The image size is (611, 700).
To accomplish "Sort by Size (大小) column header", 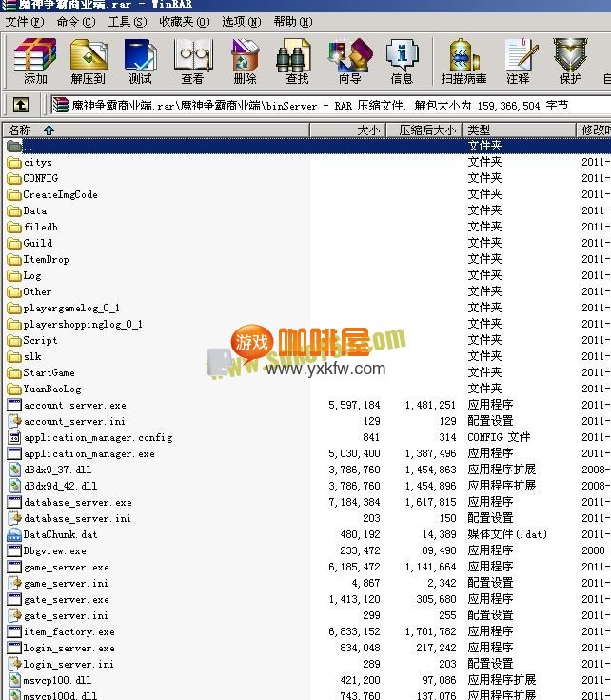I will tap(367, 130).
